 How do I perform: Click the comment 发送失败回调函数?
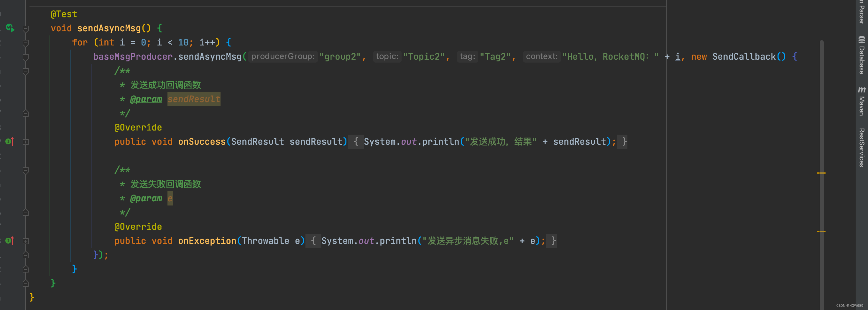tap(165, 184)
